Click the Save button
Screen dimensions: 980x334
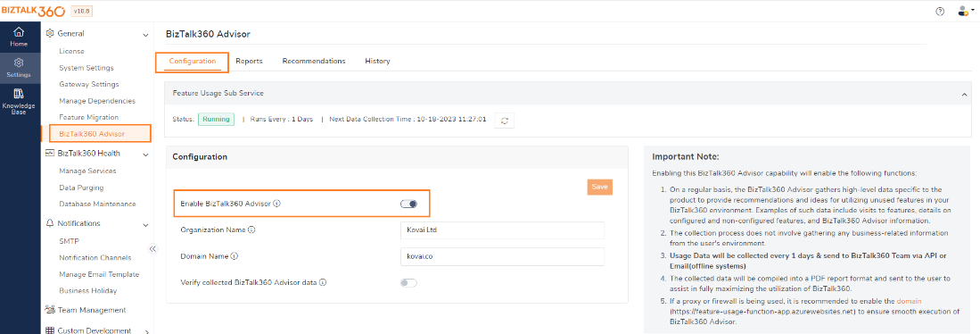(x=599, y=187)
